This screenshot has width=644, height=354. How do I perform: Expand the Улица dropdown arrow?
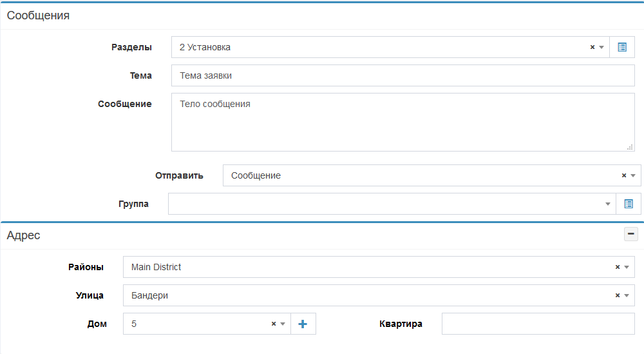pyautogui.click(x=626, y=295)
